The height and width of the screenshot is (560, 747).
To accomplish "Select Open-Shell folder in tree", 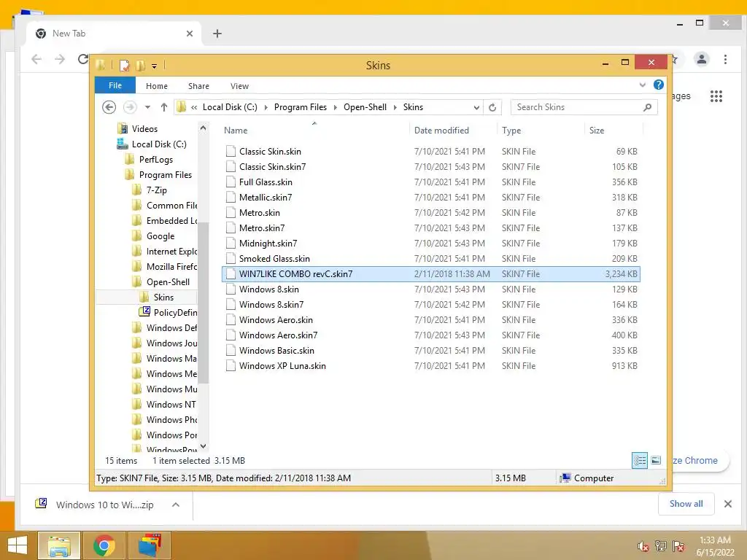I will tap(168, 282).
